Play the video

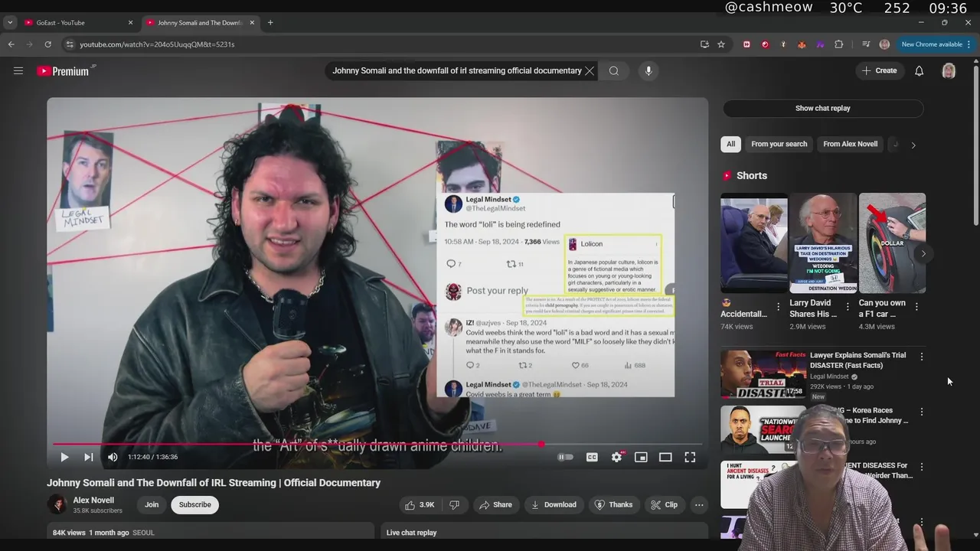64,457
